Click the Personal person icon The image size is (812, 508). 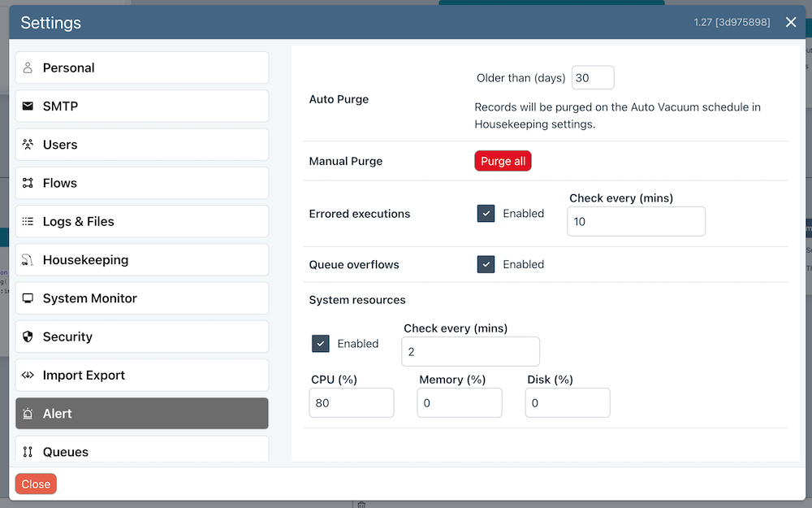28,67
